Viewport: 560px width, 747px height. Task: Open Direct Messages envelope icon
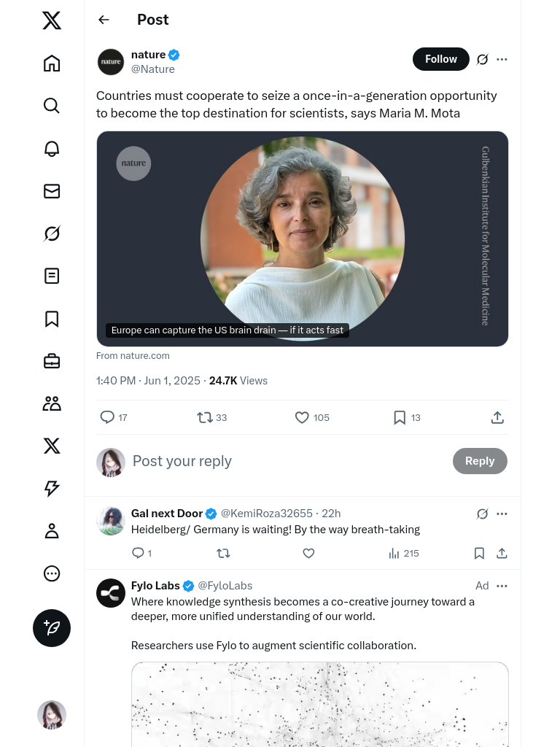[52, 191]
